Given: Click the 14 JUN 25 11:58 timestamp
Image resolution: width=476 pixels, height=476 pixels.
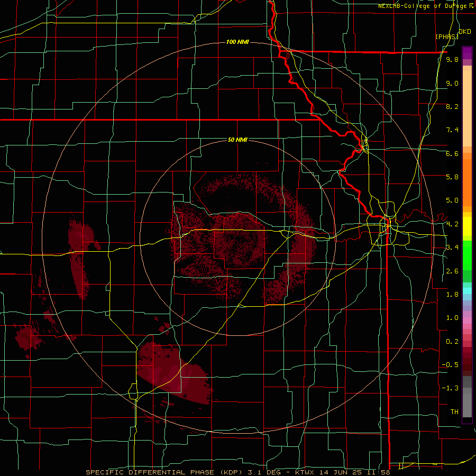Looking at the screenshot, I should pyautogui.click(x=356, y=472).
